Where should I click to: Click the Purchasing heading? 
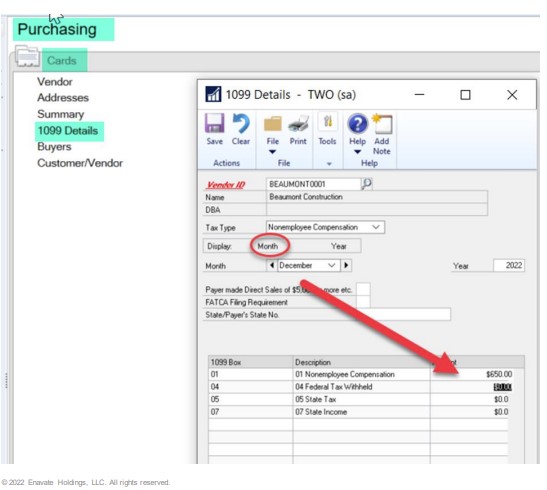click(x=57, y=29)
